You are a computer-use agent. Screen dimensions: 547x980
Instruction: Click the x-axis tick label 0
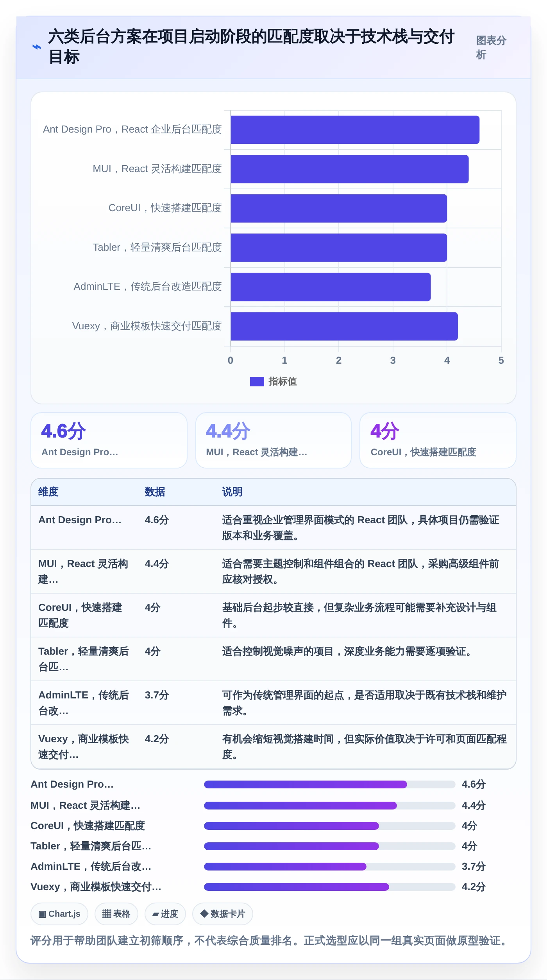click(231, 360)
